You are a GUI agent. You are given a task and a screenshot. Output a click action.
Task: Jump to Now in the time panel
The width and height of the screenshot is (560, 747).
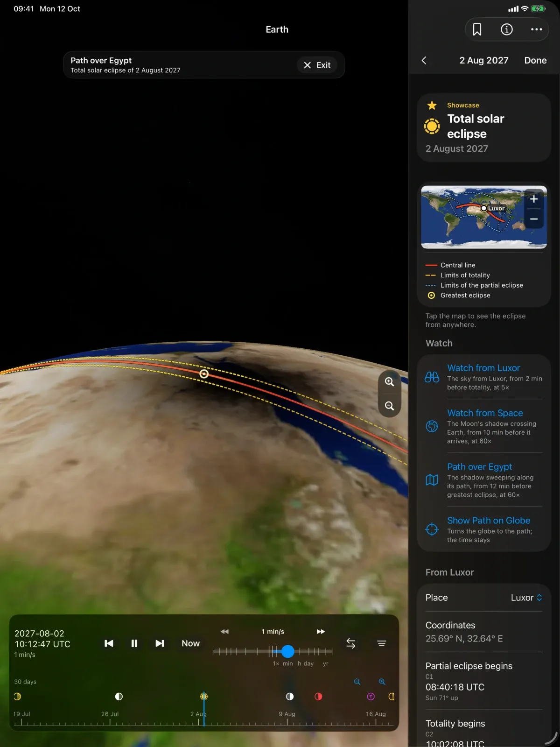[x=190, y=643]
